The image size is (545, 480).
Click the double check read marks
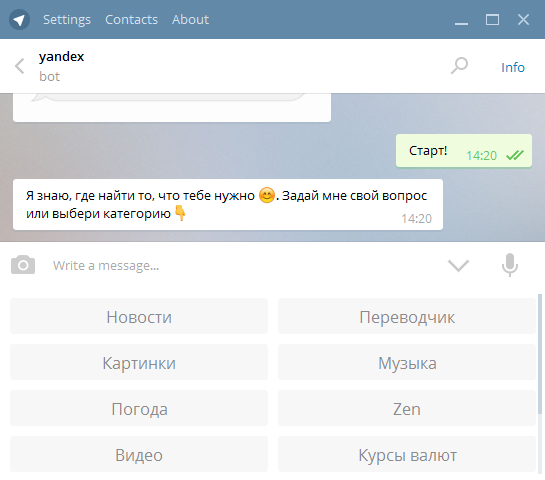(x=515, y=155)
